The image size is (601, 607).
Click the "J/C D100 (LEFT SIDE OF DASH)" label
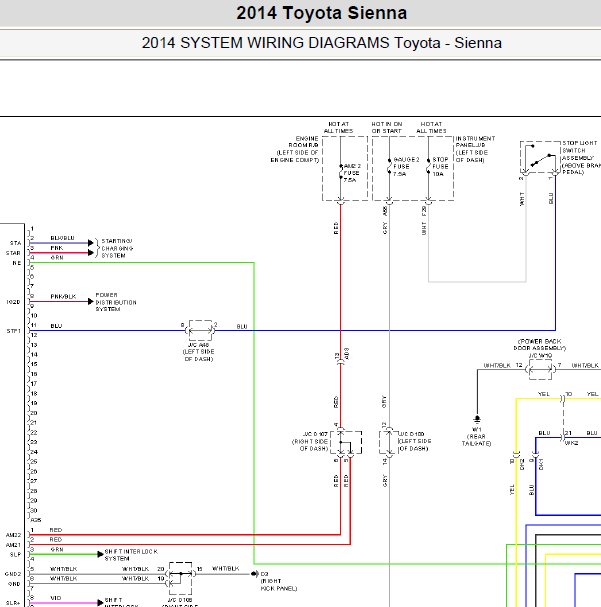point(414,441)
